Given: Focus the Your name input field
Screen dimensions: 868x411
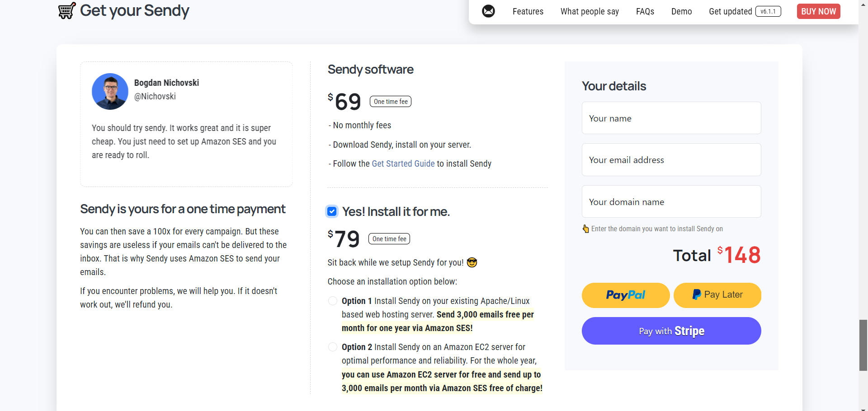Looking at the screenshot, I should (671, 118).
